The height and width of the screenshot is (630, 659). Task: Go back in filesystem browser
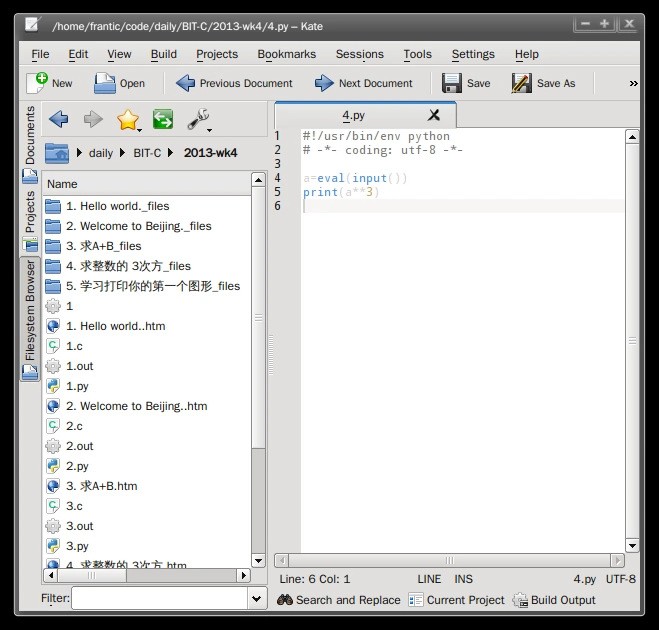click(x=58, y=120)
